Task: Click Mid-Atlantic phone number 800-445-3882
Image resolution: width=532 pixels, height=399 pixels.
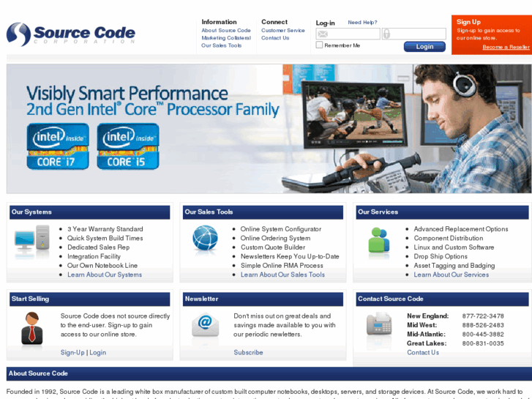Action: 483,335
